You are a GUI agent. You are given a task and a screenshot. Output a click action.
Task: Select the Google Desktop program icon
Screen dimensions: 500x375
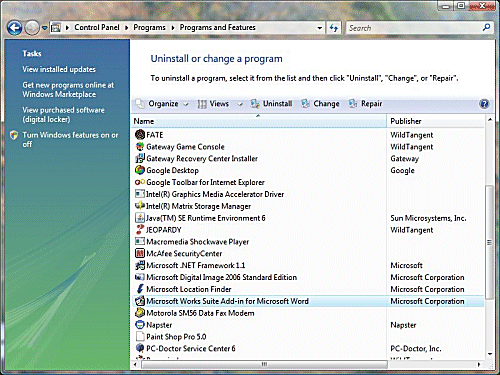[x=140, y=170]
